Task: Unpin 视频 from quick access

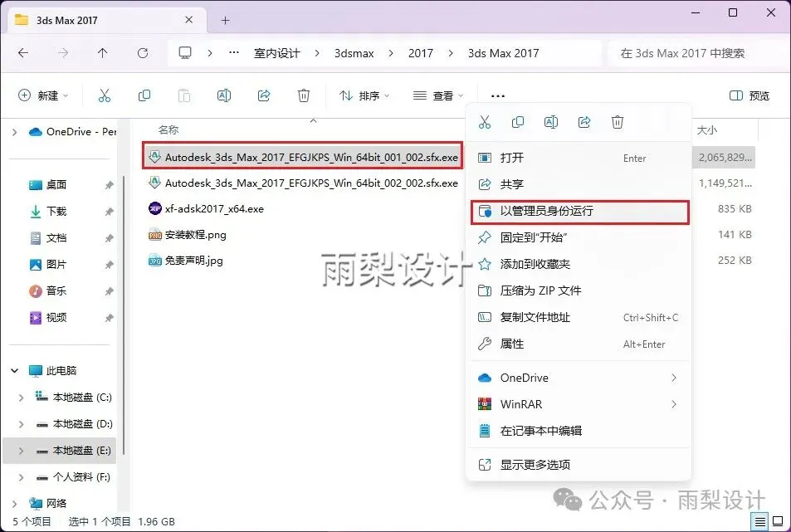Action: point(109,318)
